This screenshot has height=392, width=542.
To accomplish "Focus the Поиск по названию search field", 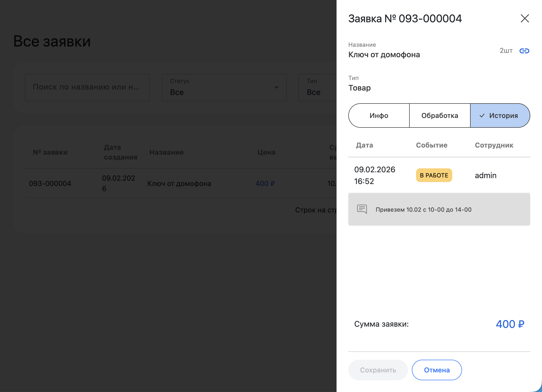I will tap(87, 87).
